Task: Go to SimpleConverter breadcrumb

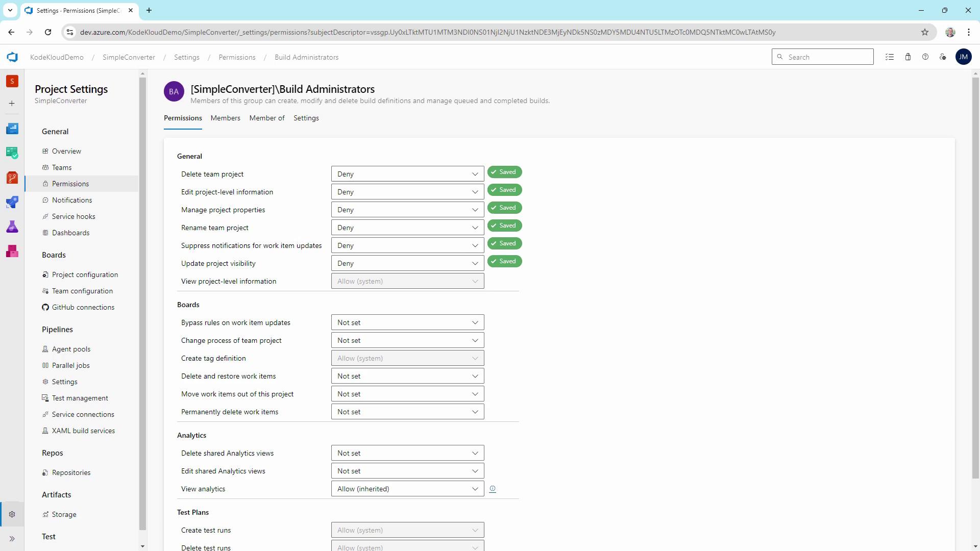Action: (x=129, y=57)
